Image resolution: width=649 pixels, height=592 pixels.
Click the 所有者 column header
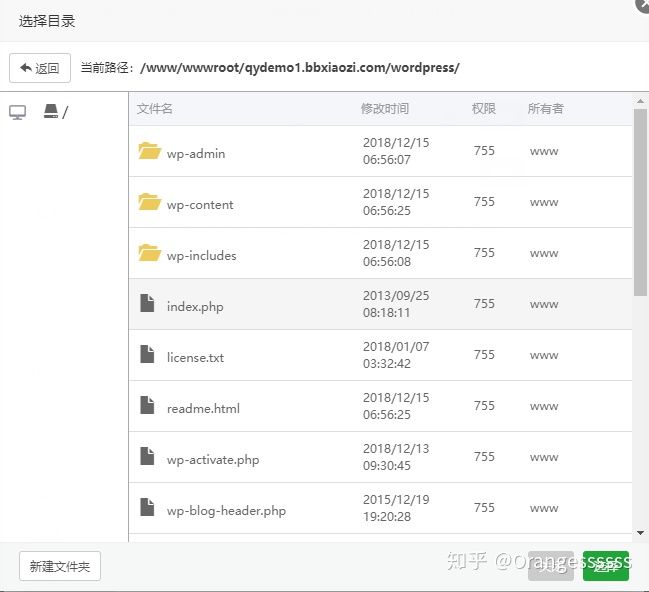(x=546, y=109)
